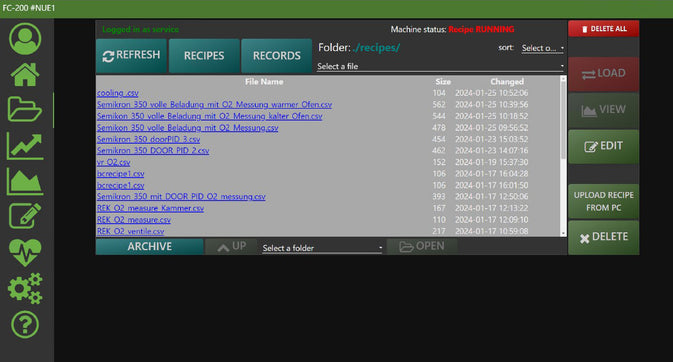
Task: Click the 'Recipe RUNNING' machine status text
Action: [481, 29]
